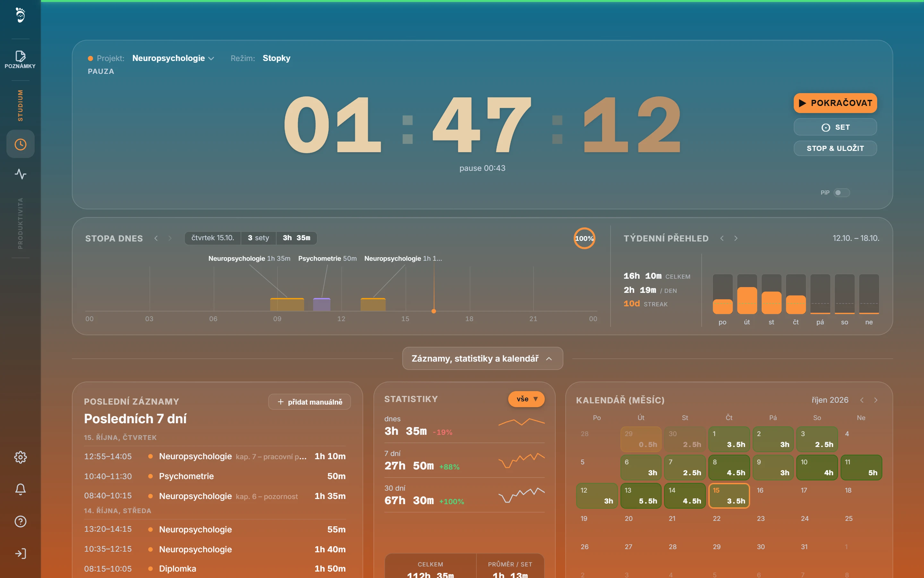This screenshot has height=578, width=924.
Task: Open the 'vše' statistics filter dropdown
Action: pos(526,399)
